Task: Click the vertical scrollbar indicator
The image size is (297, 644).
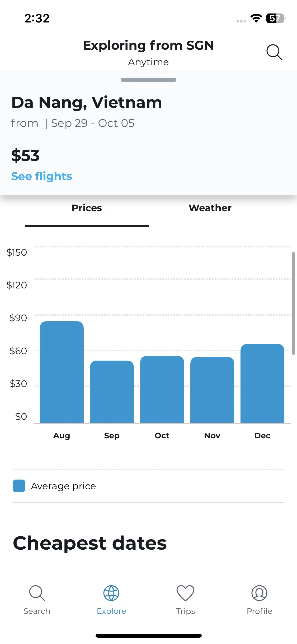Action: [x=293, y=303]
